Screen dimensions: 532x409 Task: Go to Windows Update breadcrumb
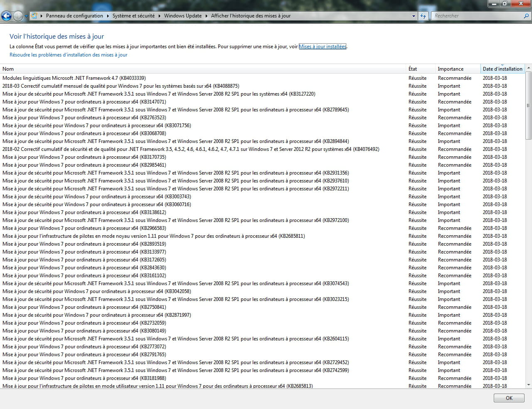(x=183, y=16)
